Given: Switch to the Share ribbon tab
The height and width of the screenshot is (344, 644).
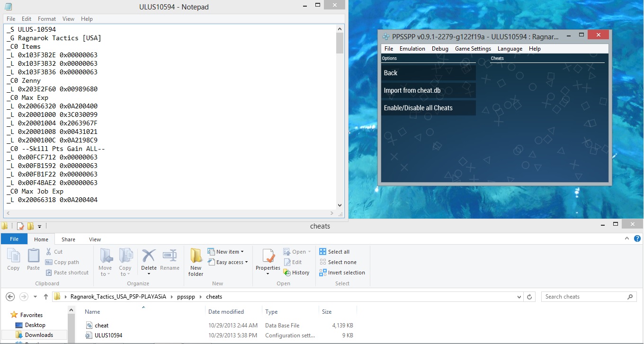Looking at the screenshot, I should pyautogui.click(x=68, y=239).
